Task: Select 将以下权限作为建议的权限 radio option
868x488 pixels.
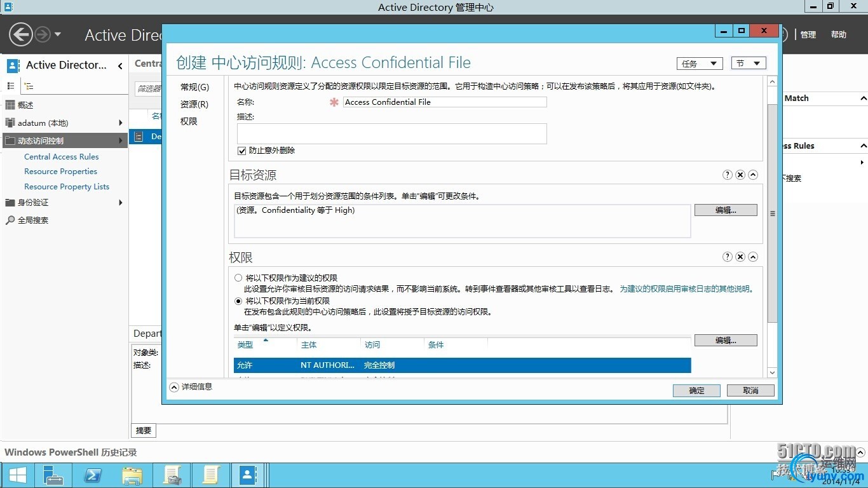Action: 238,278
